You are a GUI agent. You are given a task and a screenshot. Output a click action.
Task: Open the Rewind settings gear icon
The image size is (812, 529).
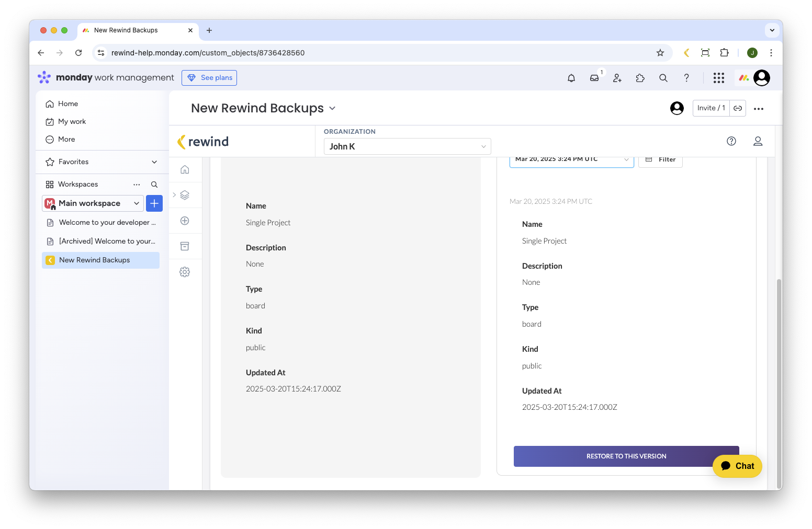(185, 272)
